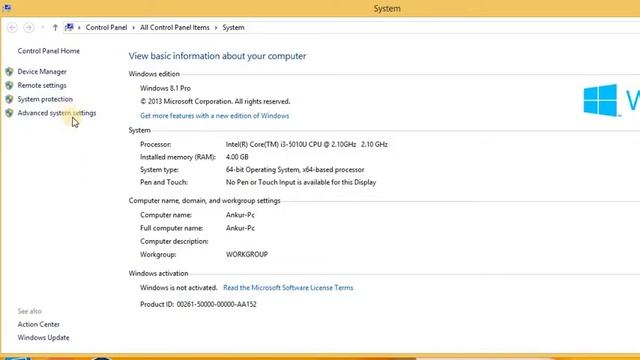Open Advanced system settings

(x=57, y=113)
